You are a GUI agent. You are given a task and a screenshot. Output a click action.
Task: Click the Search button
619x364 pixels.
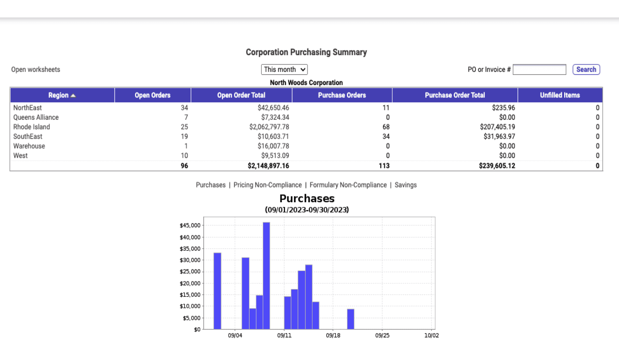pos(586,69)
